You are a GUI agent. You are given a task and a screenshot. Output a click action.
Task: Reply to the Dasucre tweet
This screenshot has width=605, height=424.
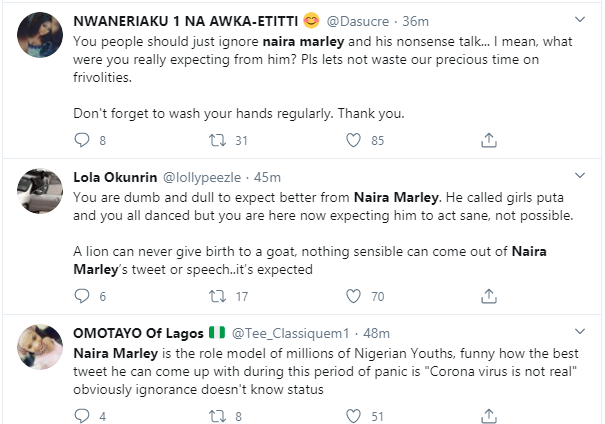[82, 140]
